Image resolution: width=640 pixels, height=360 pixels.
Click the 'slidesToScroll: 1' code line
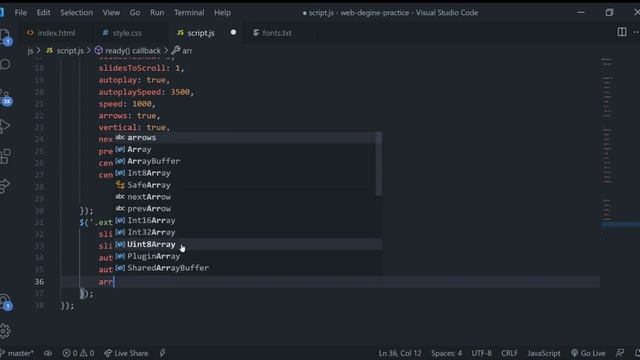(141, 68)
